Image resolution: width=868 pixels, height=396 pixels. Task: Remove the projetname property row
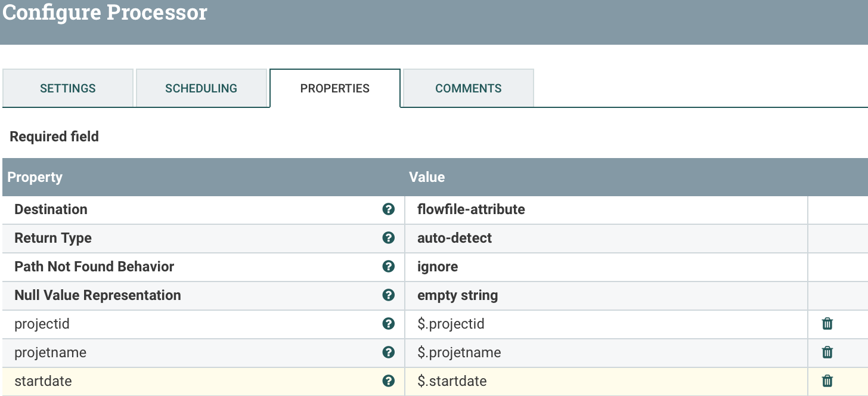coord(827,352)
